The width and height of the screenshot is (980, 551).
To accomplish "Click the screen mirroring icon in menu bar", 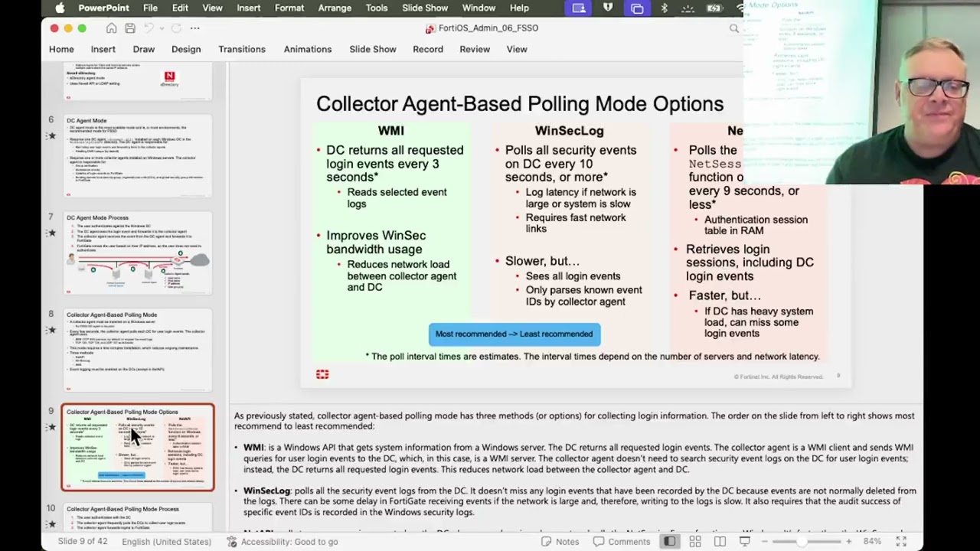I will pyautogui.click(x=637, y=8).
